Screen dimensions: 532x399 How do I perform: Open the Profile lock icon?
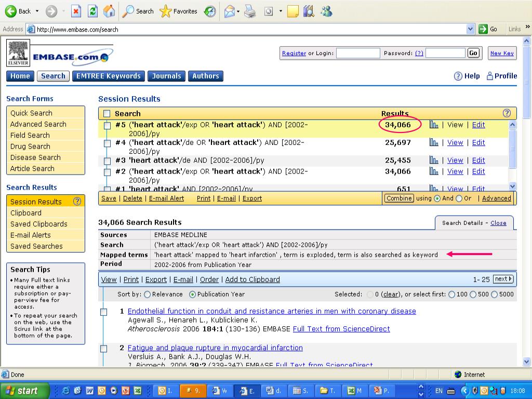[489, 76]
